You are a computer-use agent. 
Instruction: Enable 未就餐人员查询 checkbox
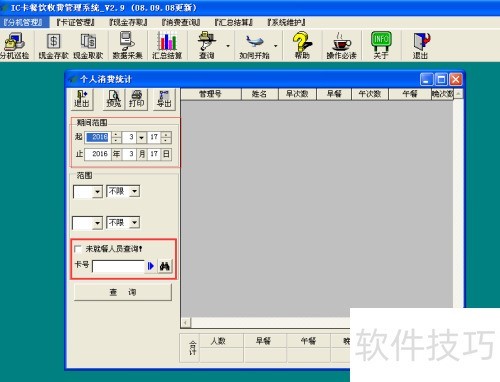[x=78, y=249]
